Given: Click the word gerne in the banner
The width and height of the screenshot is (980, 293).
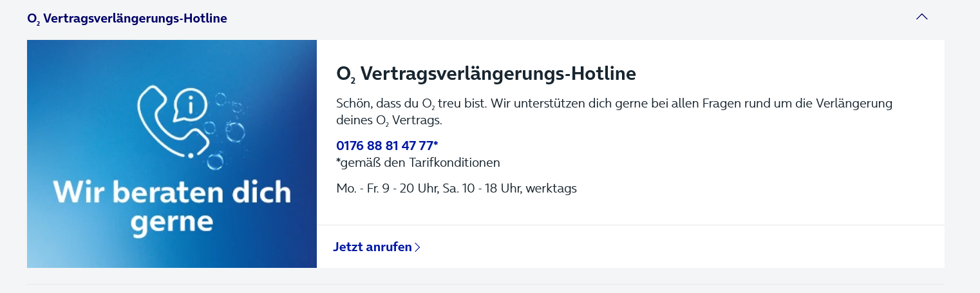Looking at the screenshot, I should [172, 223].
